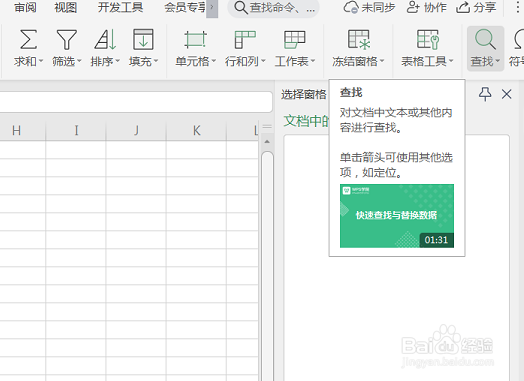Click the Sort (排序) icon
Screen dimensions: 524x381
tap(105, 39)
